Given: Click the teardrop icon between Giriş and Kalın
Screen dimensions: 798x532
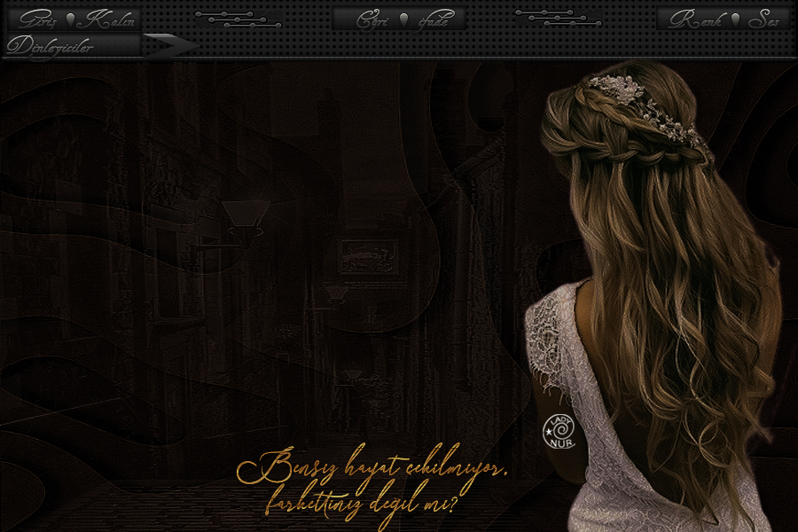Looking at the screenshot, I should tap(72, 20).
